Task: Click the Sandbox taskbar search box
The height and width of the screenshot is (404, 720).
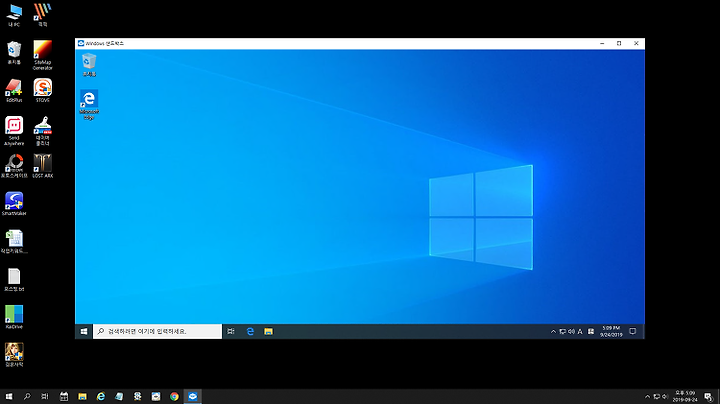Action: pyautogui.click(x=158, y=331)
